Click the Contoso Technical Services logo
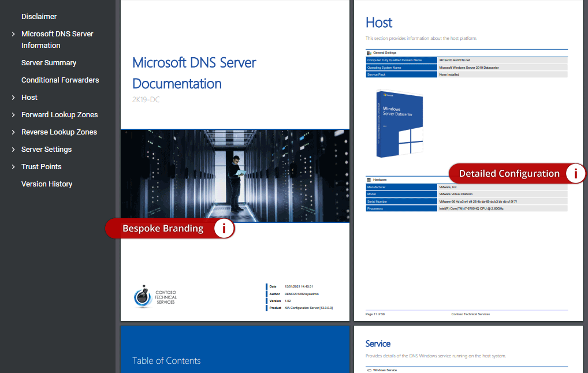Screen dimensions: 588x373 coord(155,297)
